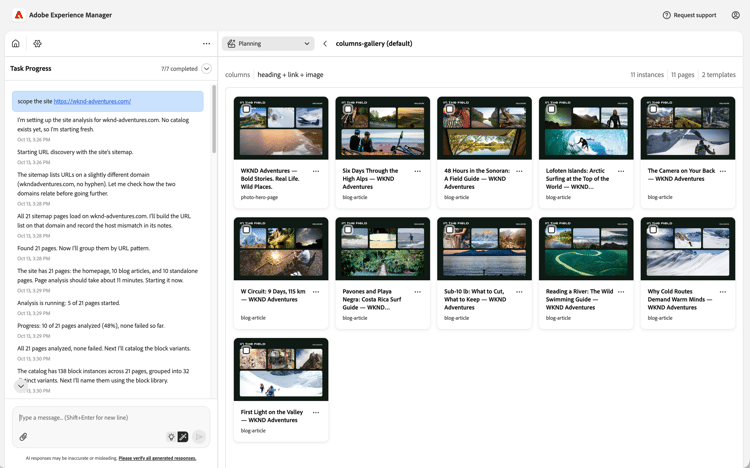This screenshot has width=750, height=468.
Task: Open more options for First Light on the Valley
Action: click(x=316, y=412)
